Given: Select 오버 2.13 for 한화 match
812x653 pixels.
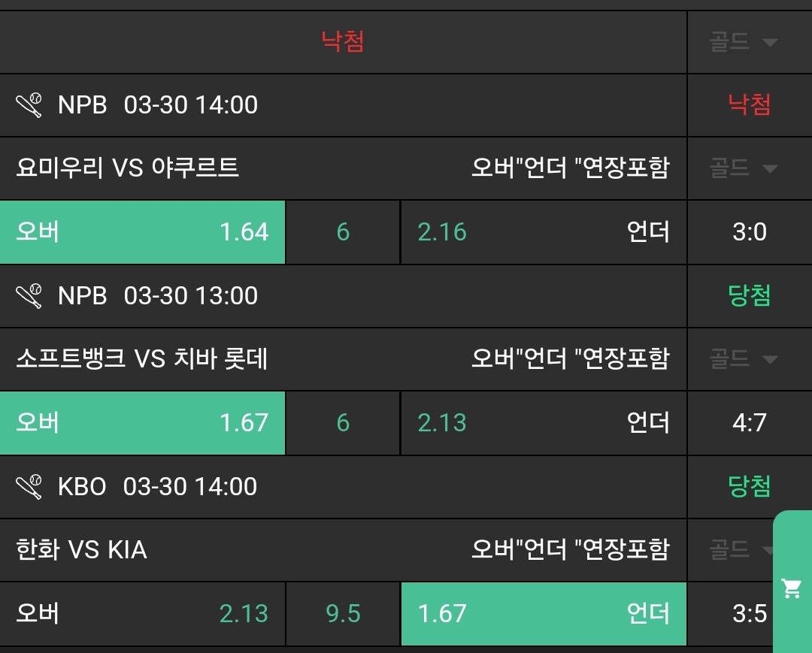Looking at the screenshot, I should pyautogui.click(x=142, y=614).
